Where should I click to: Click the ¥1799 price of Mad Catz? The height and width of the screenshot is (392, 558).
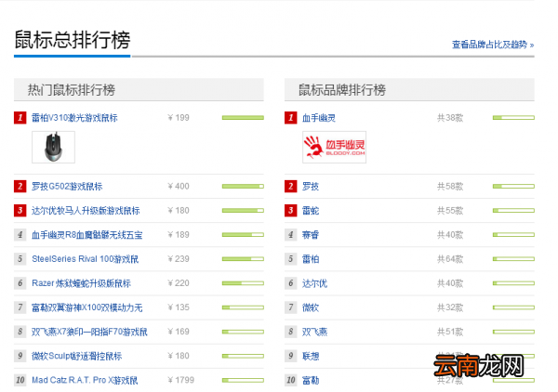point(180,380)
